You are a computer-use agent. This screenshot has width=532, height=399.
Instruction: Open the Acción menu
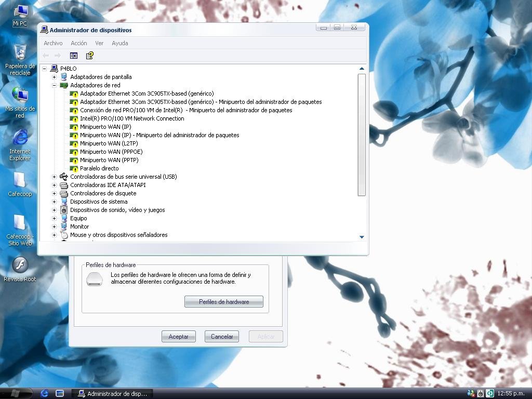coord(79,43)
